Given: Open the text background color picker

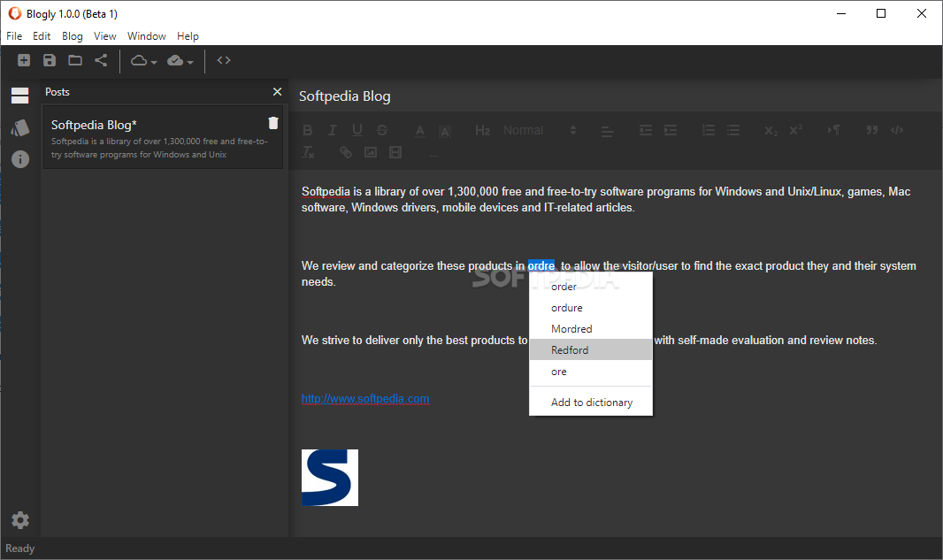Looking at the screenshot, I should coord(445,131).
